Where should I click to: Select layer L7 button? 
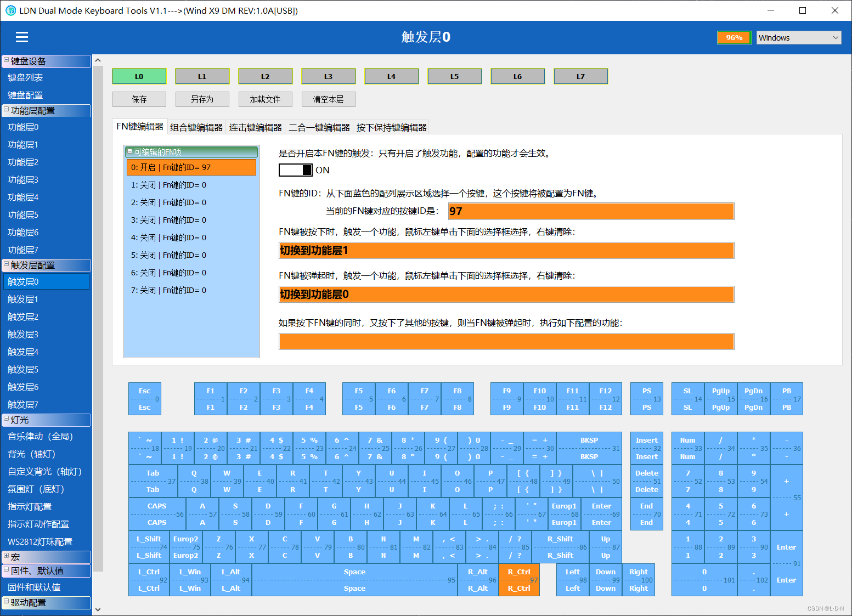coord(581,76)
